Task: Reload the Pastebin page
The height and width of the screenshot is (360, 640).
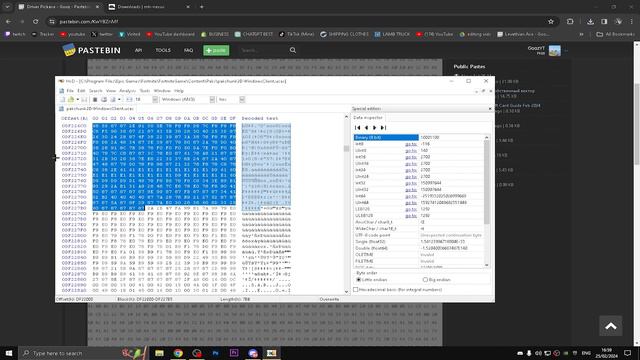Action: coord(36,21)
